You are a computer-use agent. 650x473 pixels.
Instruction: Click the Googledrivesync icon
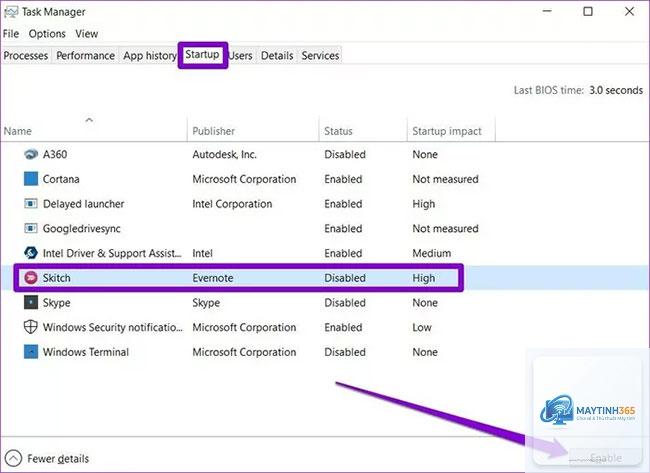[x=31, y=228]
